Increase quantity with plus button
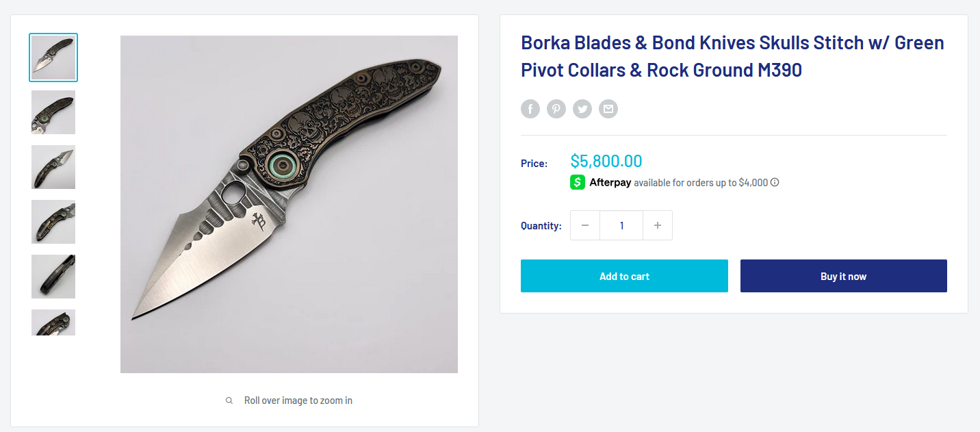The width and height of the screenshot is (980, 432). tap(658, 225)
